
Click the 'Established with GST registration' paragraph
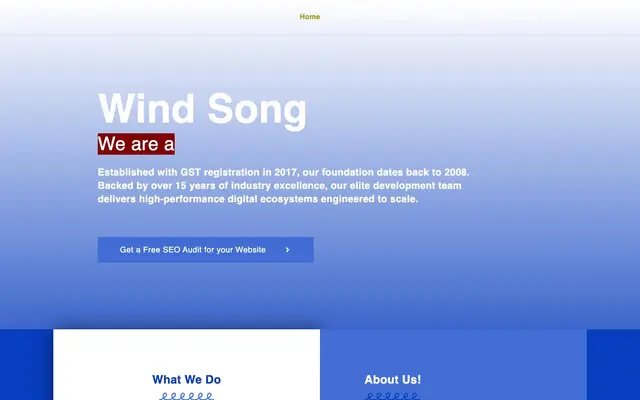click(x=284, y=186)
